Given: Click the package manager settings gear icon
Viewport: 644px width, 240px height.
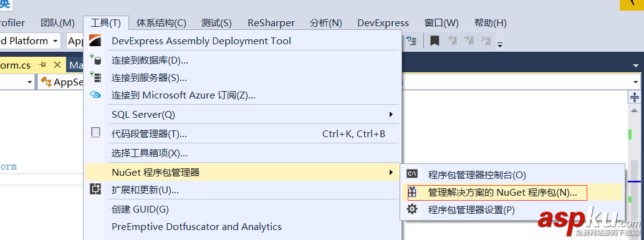Looking at the screenshot, I should pyautogui.click(x=412, y=209).
